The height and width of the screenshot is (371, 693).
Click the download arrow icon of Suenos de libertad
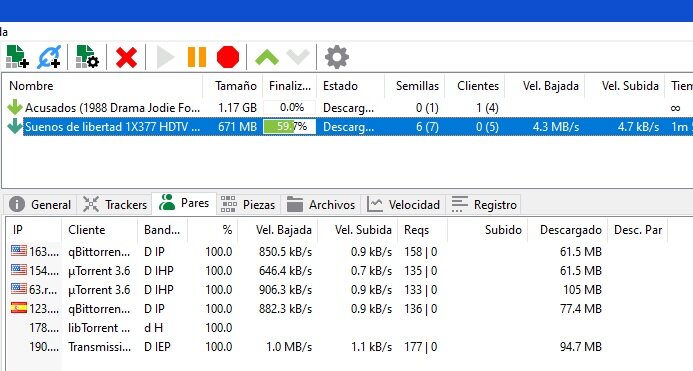pyautogui.click(x=15, y=126)
